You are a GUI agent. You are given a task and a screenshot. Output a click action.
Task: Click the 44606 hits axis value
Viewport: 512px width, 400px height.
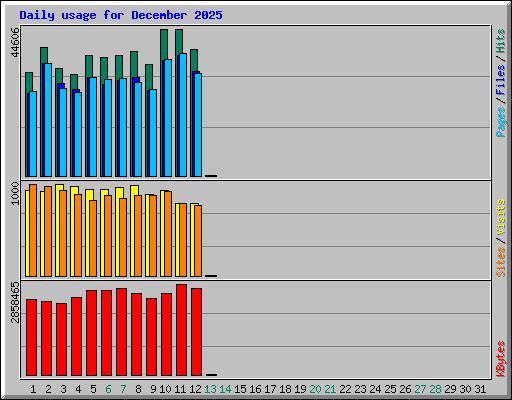coord(15,42)
